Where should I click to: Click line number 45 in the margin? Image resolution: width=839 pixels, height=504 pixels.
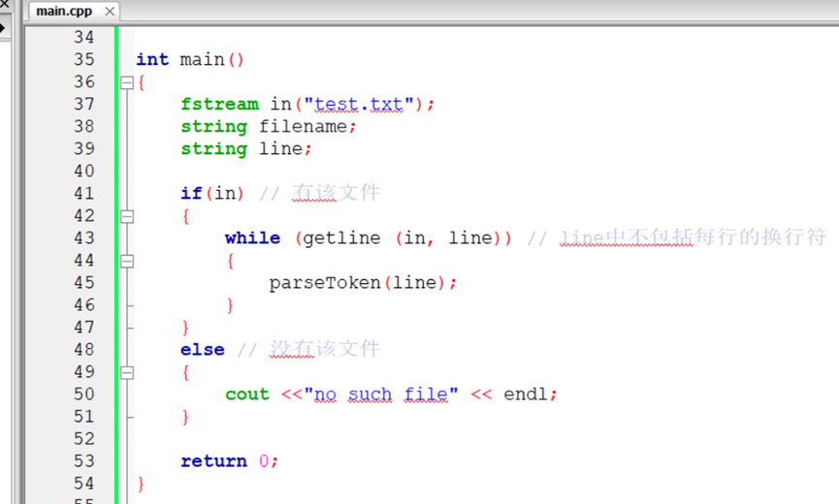(x=84, y=282)
